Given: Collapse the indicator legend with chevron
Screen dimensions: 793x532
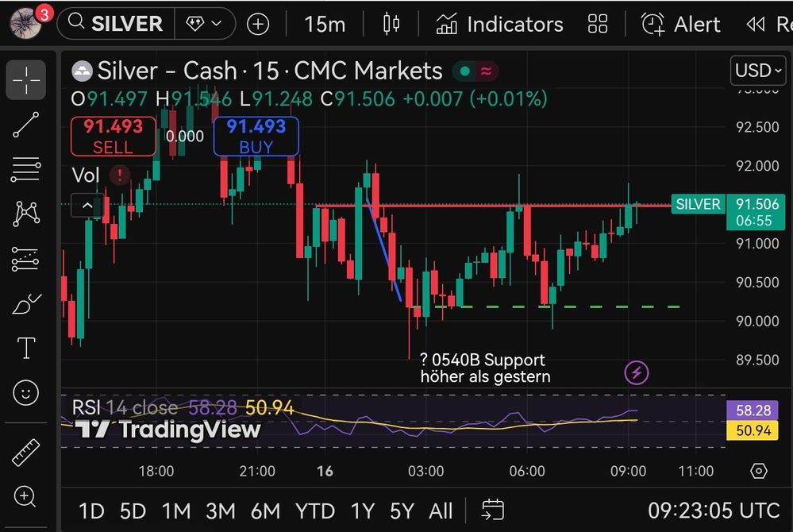Looking at the screenshot, I should pyautogui.click(x=87, y=206).
